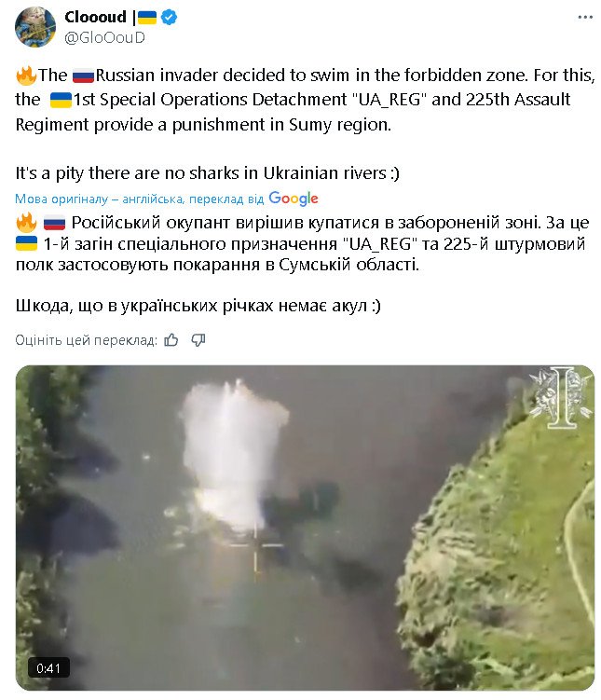Rate the translation with thumbs up
This screenshot has width=601, height=700.
click(x=171, y=340)
